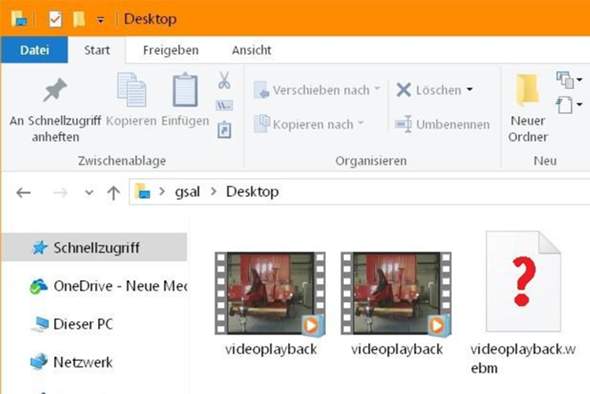The image size is (590, 394).
Task: Select Dieser PC in the navigation pane
Action: pyautogui.click(x=72, y=324)
